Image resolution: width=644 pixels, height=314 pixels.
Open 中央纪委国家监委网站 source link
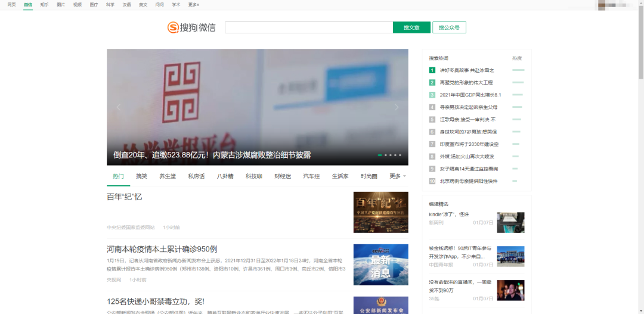coord(131,228)
